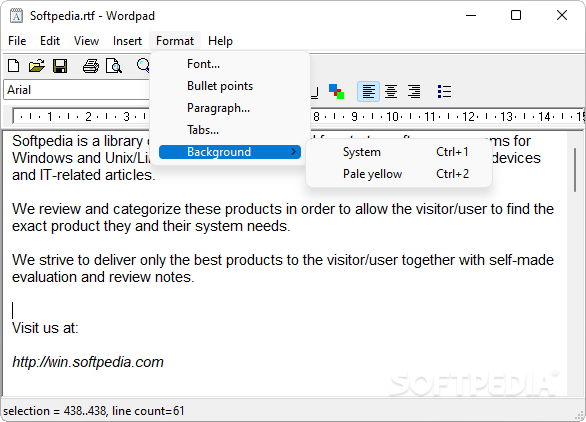586x422 pixels.
Task: Center the paragraph text
Action: (x=391, y=92)
